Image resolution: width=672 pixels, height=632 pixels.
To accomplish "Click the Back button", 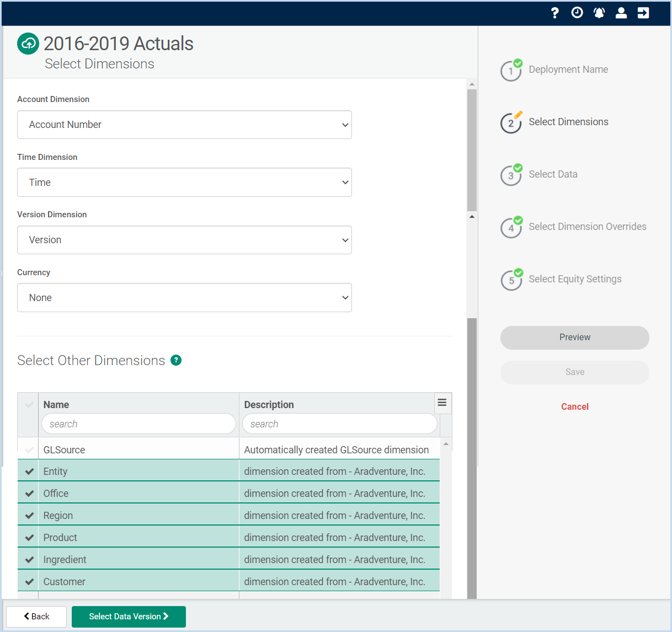I will (x=36, y=617).
